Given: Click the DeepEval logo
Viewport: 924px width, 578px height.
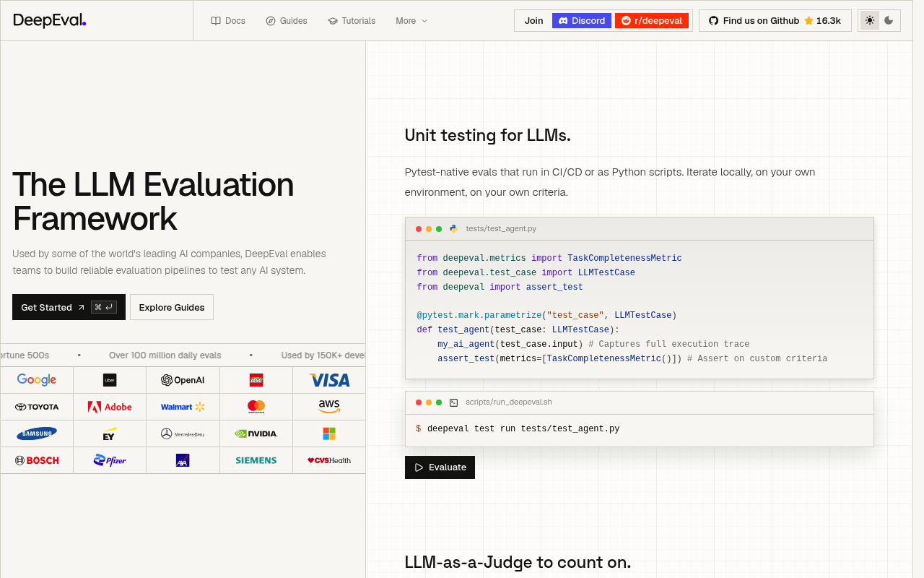Looking at the screenshot, I should coord(50,20).
